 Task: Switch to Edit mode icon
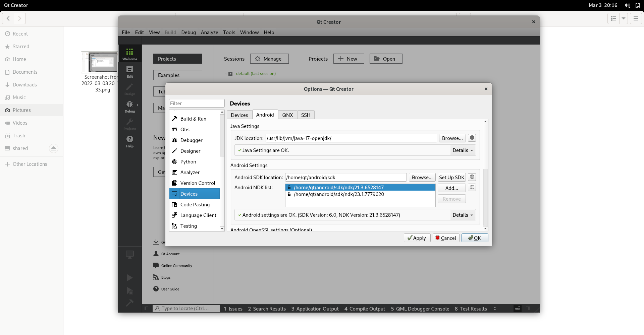pos(130,71)
